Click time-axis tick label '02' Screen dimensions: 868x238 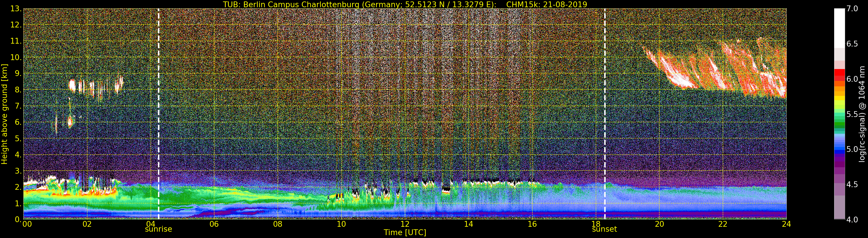[x=87, y=224]
